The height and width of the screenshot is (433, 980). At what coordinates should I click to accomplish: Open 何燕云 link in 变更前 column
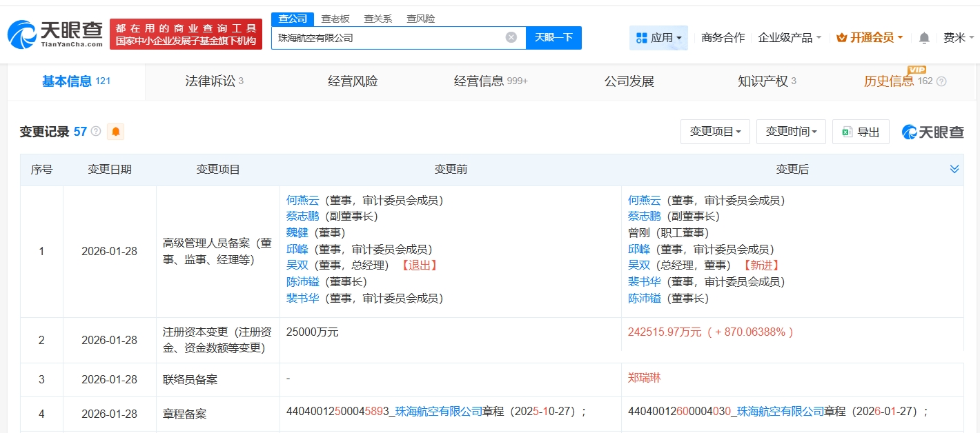tap(302, 201)
